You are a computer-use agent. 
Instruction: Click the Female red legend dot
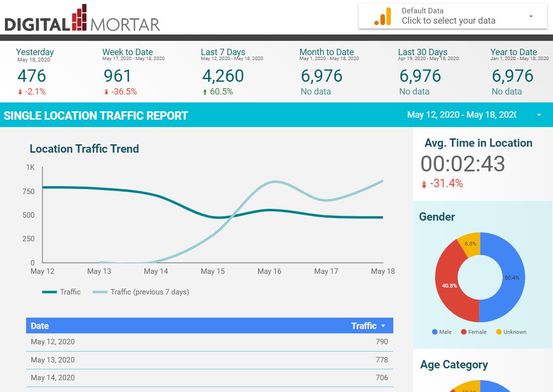click(464, 332)
